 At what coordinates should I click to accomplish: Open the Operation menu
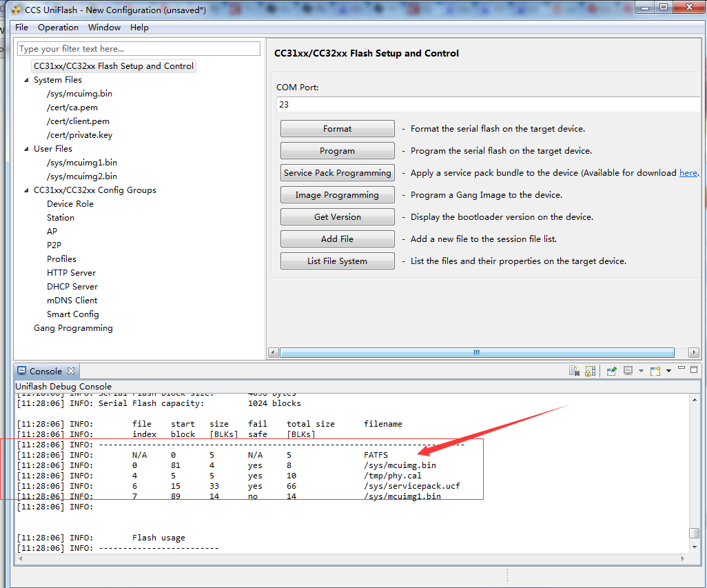[x=58, y=28]
